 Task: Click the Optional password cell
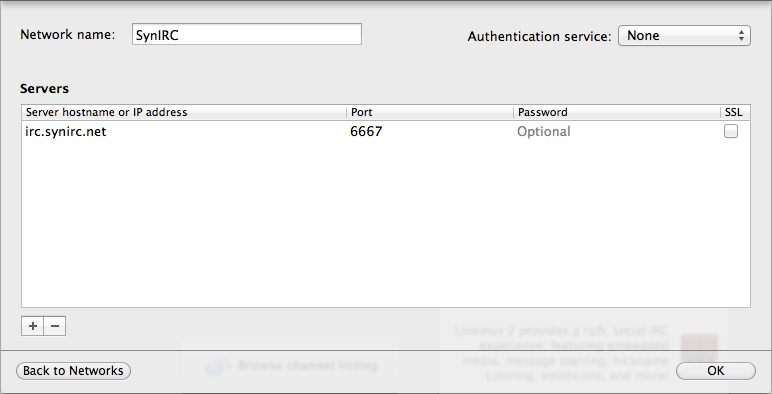pyautogui.click(x=544, y=131)
